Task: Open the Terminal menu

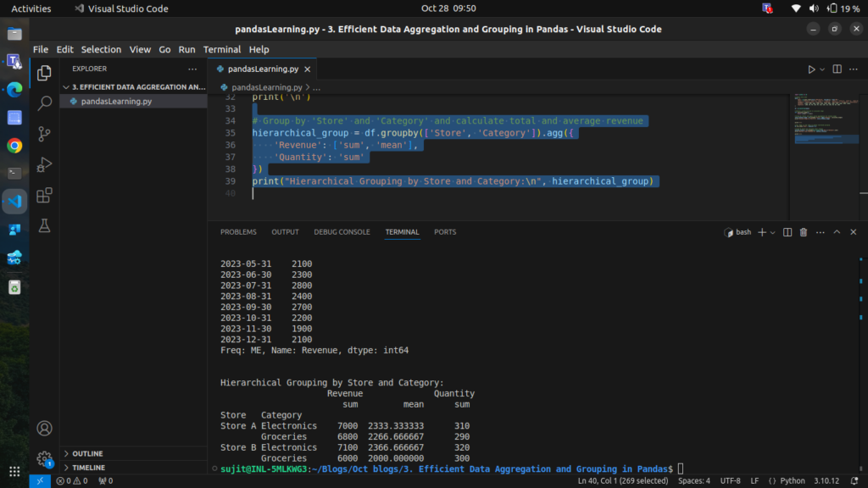Action: click(222, 49)
